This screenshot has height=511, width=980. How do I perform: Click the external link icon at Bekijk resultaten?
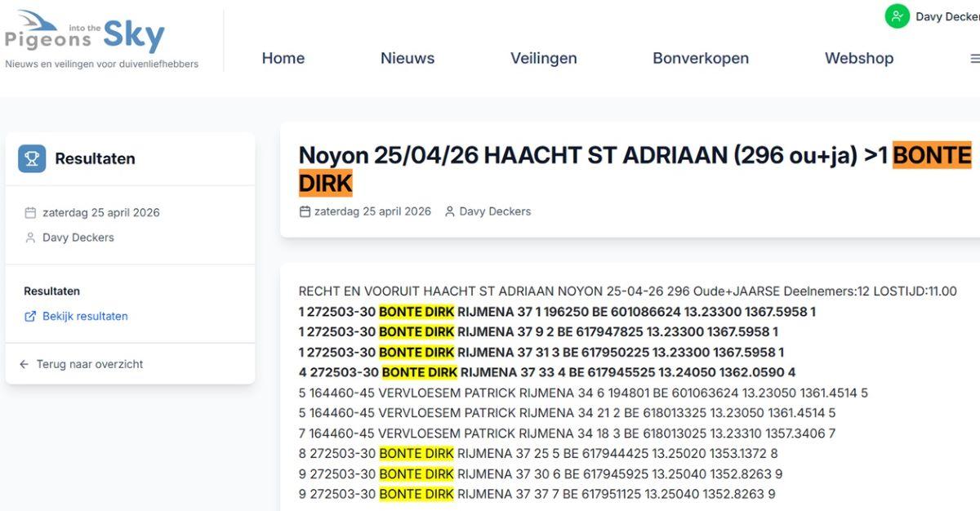30,317
